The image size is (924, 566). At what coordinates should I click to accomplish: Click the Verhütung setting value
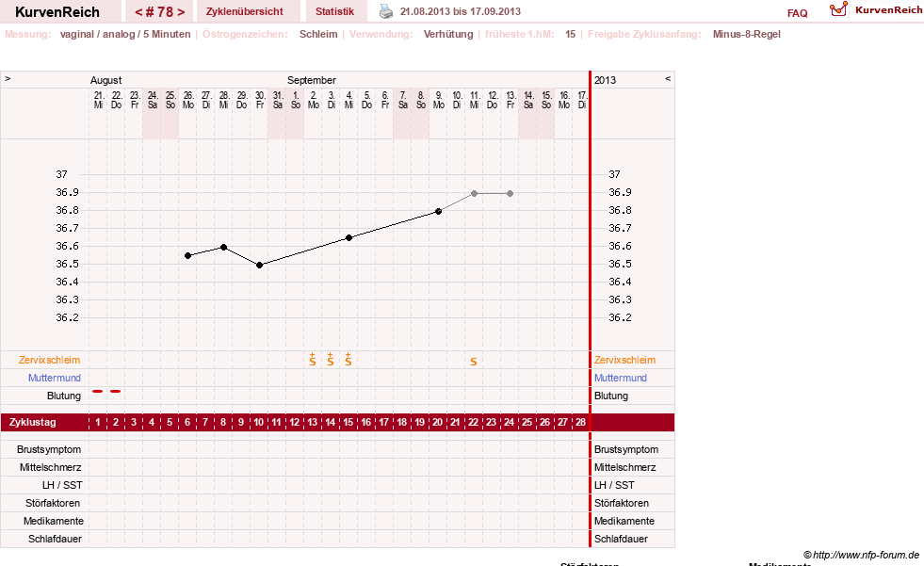pos(448,34)
